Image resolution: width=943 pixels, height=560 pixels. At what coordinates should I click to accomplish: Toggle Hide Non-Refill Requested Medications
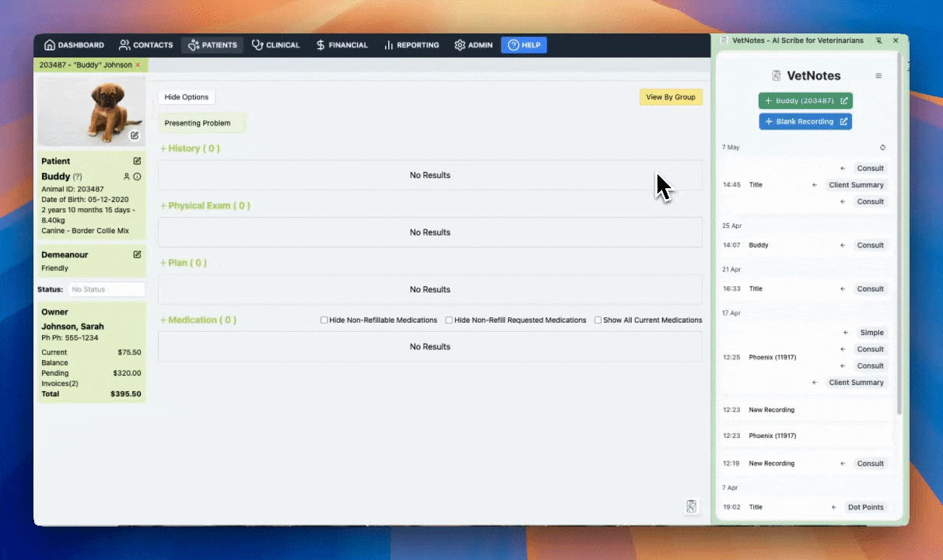point(449,320)
